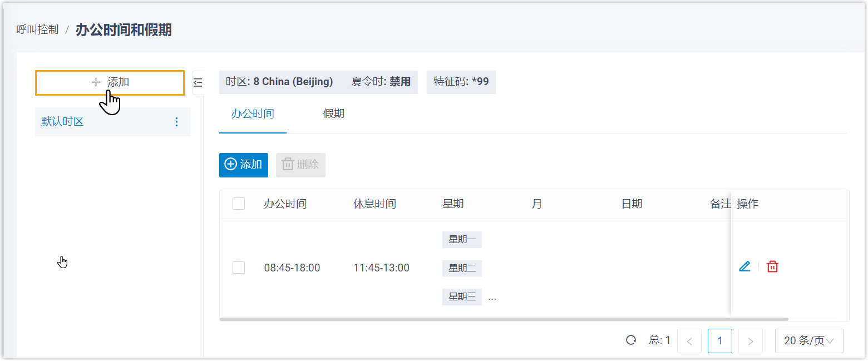Collapse the left sidebar panel icon
The image size is (868, 361).
pos(198,83)
